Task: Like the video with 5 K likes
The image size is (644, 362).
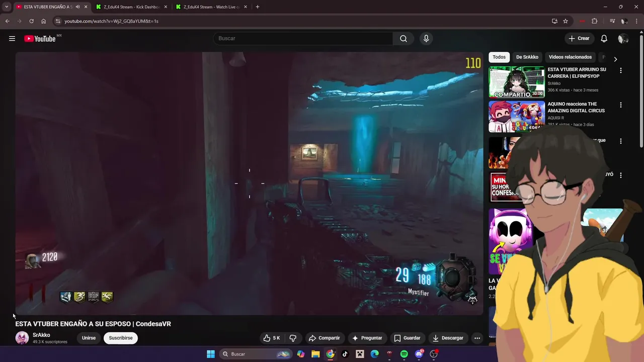Action: (x=272, y=338)
